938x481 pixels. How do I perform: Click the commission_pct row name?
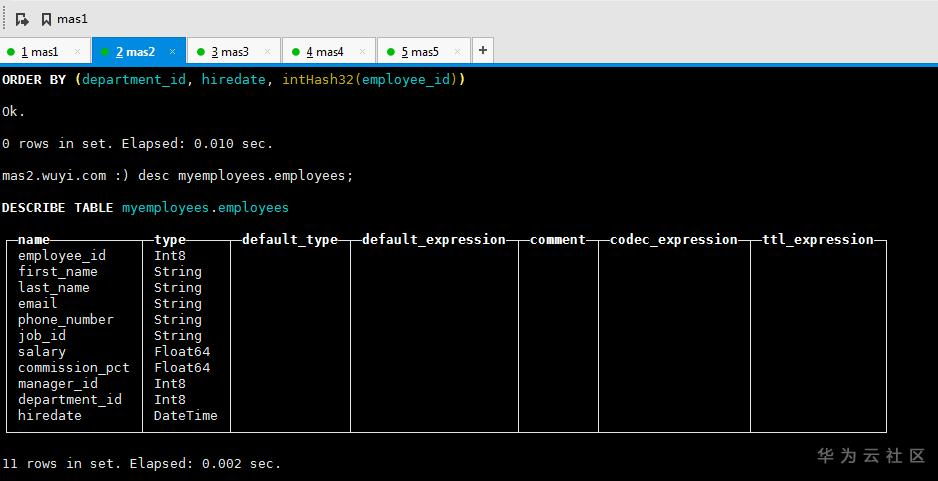tap(74, 367)
